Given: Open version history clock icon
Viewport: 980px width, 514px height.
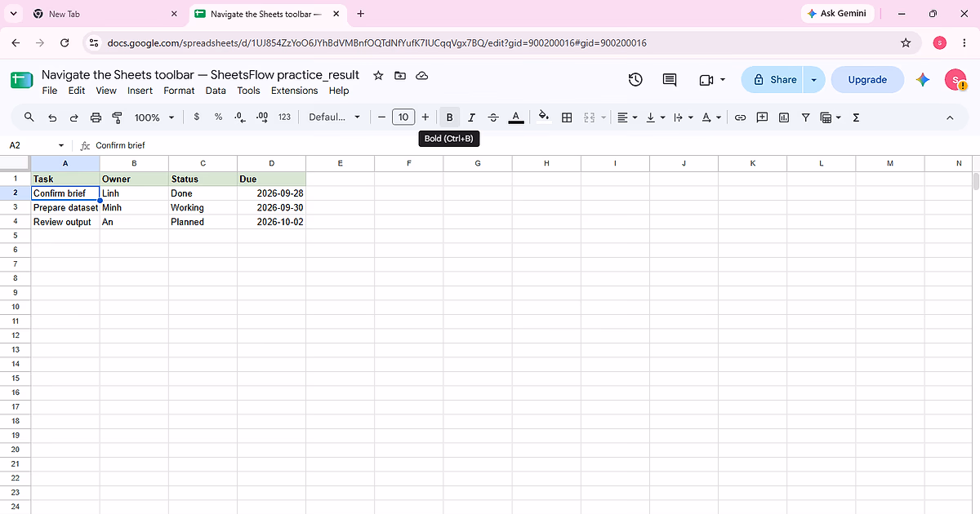Looking at the screenshot, I should point(635,80).
